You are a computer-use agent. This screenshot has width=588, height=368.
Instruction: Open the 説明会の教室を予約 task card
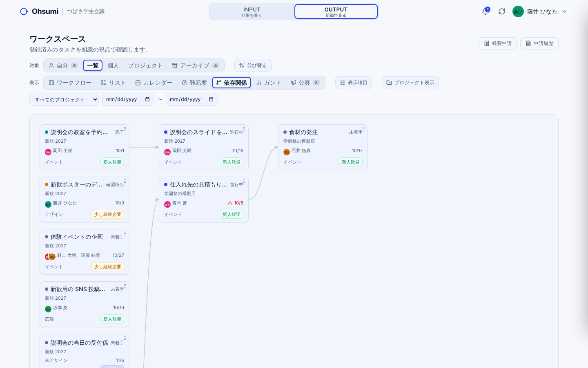85,147
